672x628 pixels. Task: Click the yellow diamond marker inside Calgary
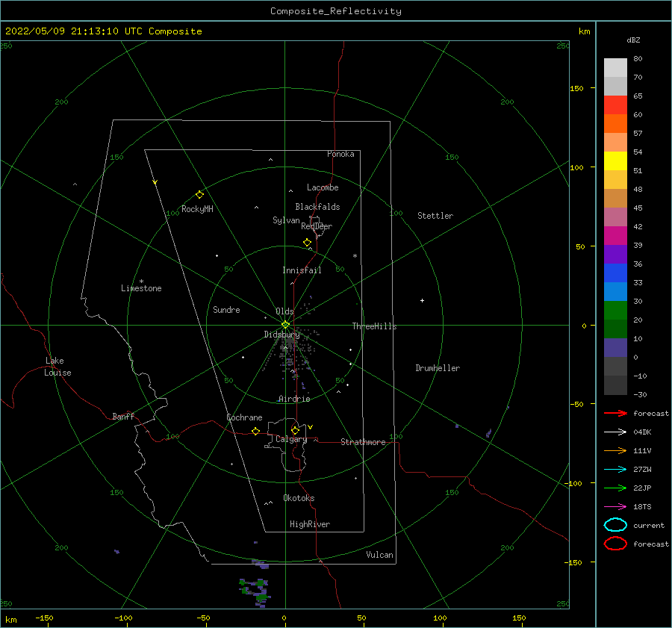click(x=295, y=430)
